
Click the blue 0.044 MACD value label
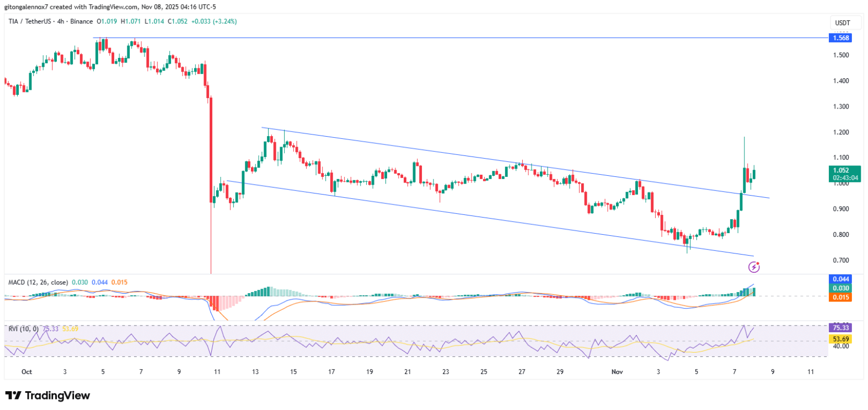click(841, 279)
